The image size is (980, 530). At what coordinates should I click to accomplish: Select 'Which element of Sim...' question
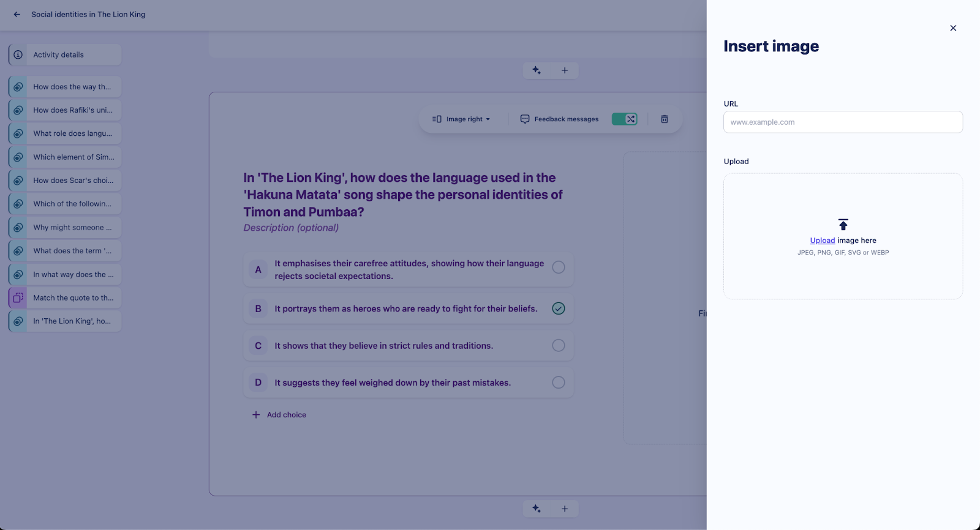[x=65, y=157]
